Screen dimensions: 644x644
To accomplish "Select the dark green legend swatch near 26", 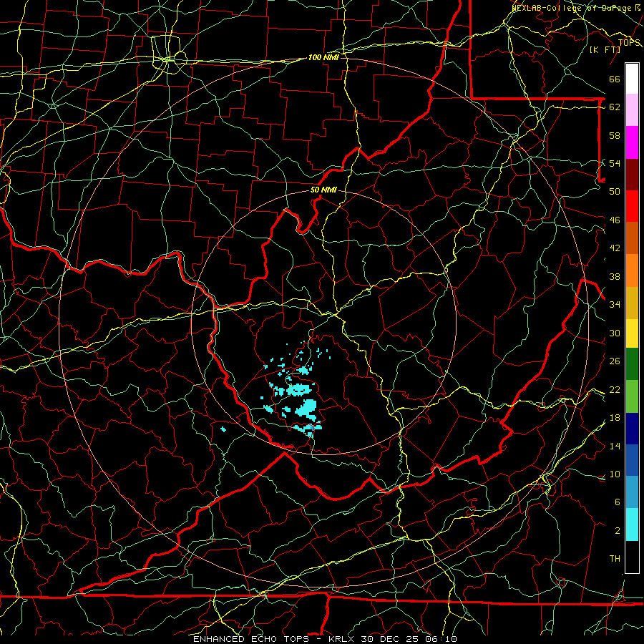I will 632,364.
